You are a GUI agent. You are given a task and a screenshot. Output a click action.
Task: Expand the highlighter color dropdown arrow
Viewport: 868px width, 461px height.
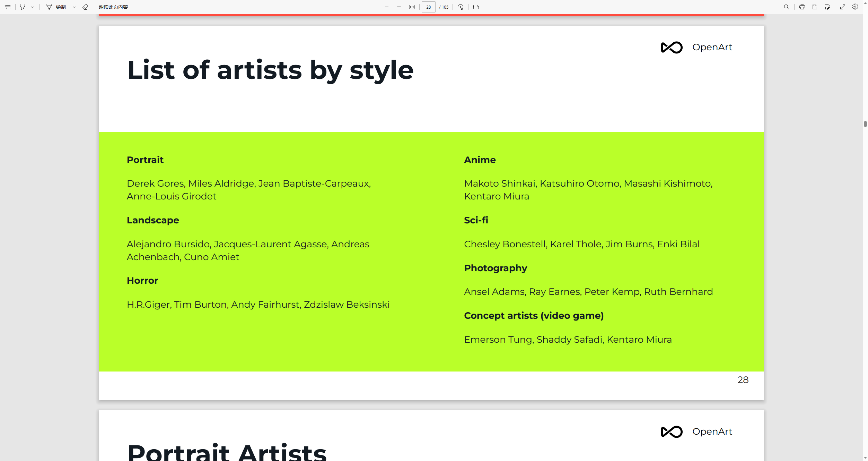click(32, 7)
